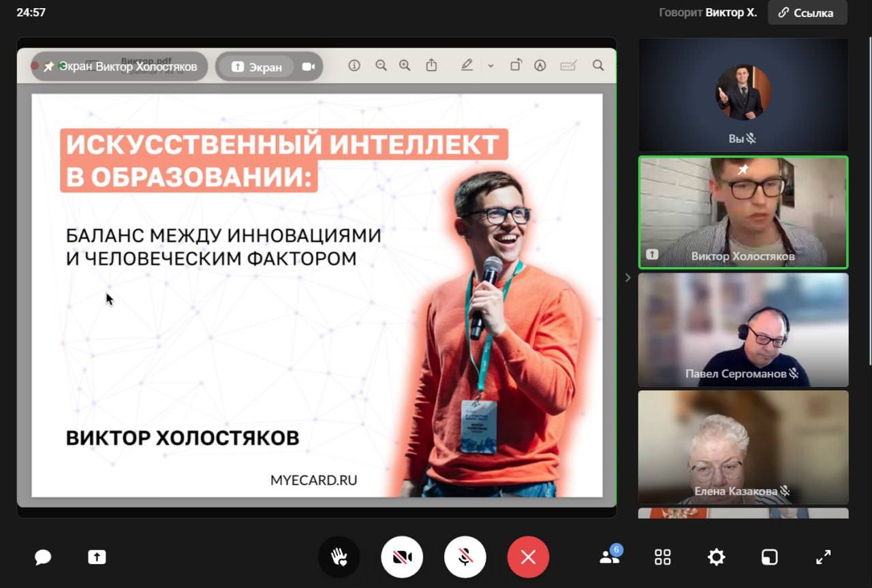Click the MYECARD.RU text on the slide
Image resolution: width=872 pixels, height=588 pixels.
[313, 480]
